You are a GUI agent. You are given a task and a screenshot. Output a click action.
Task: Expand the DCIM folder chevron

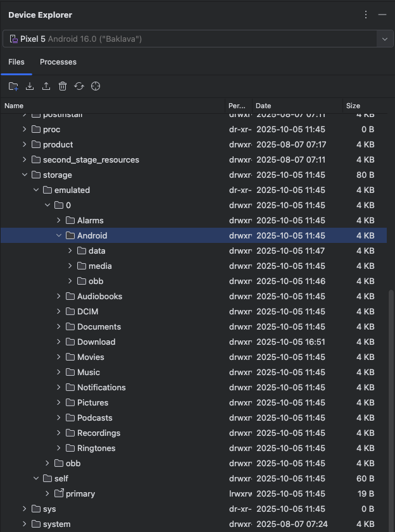pos(60,312)
